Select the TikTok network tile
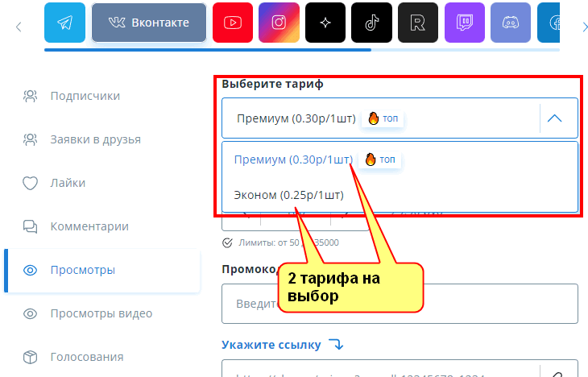This screenshot has height=377, width=588. pyautogui.click(x=371, y=23)
